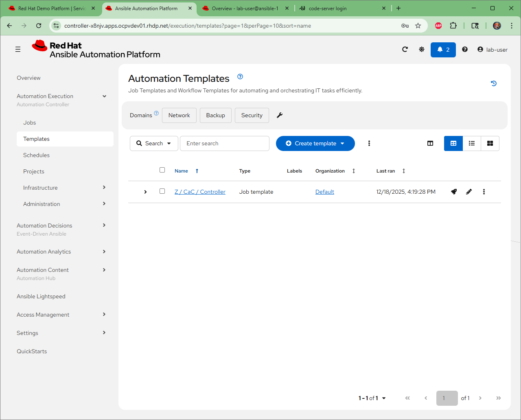Screen dimensions: 521x420
Task: Expand Administration submenu
Action: [x=104, y=203]
